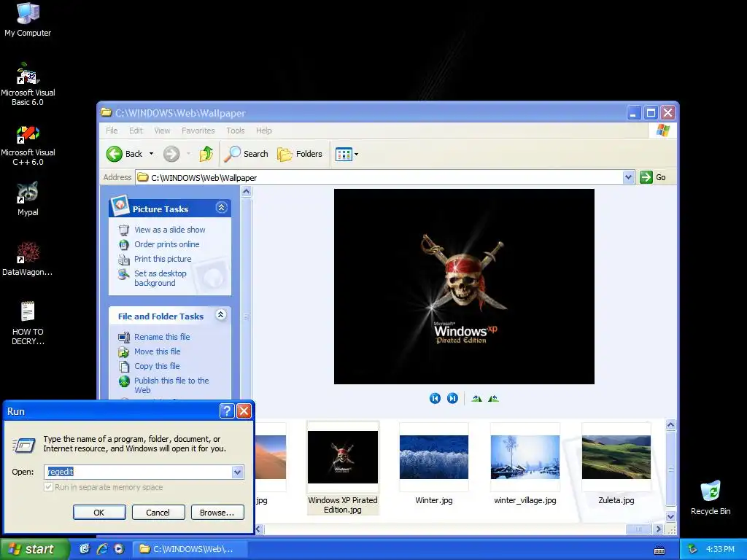Screen dimensions: 747x560
Task: Click the green Go button
Action: pos(653,177)
